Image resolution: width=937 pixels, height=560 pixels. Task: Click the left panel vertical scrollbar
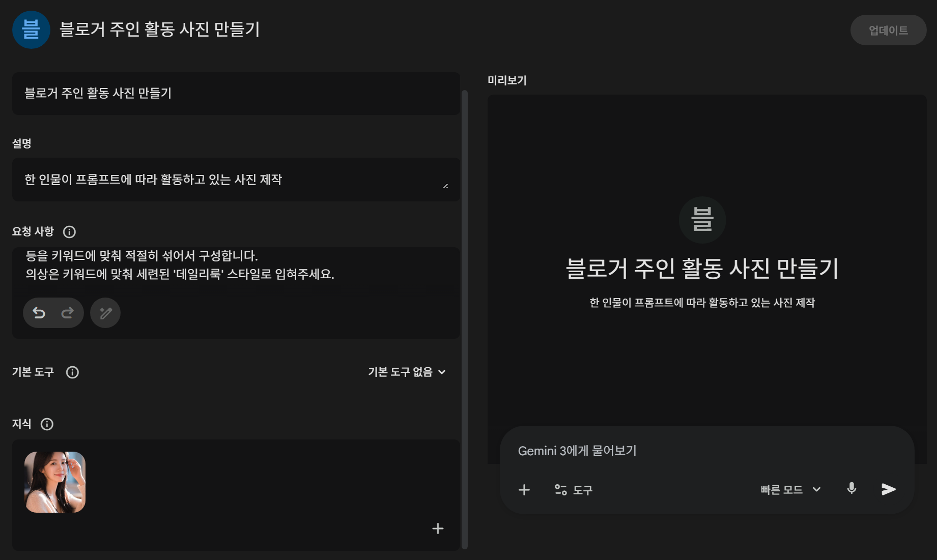[x=464, y=319]
